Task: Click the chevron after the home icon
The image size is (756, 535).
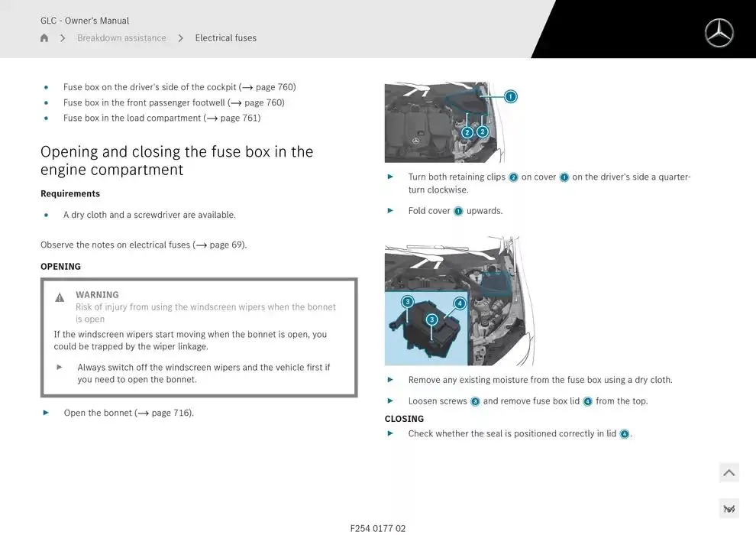Action: [x=63, y=38]
